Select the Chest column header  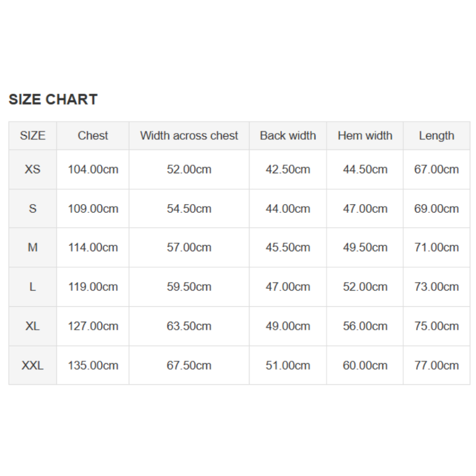(93, 136)
